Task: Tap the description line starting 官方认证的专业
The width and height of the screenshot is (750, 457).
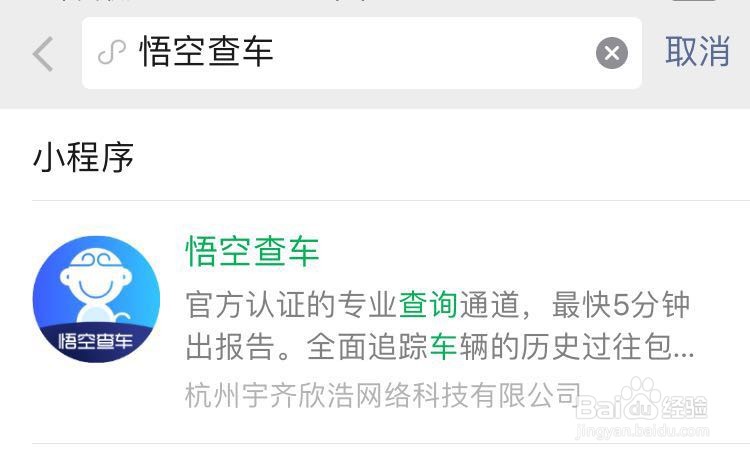Action: coord(438,304)
